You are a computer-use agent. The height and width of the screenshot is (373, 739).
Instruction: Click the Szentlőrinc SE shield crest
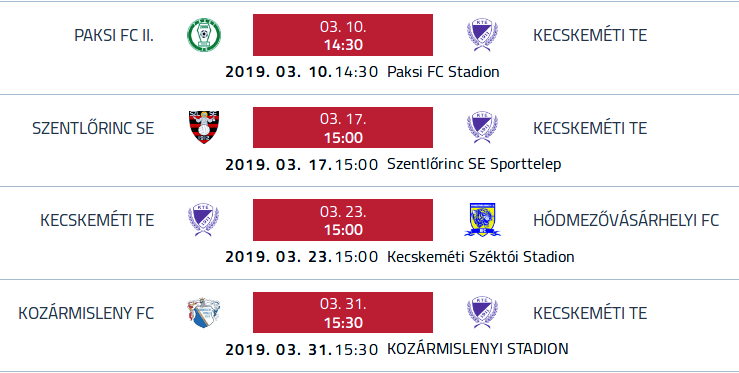click(x=204, y=127)
